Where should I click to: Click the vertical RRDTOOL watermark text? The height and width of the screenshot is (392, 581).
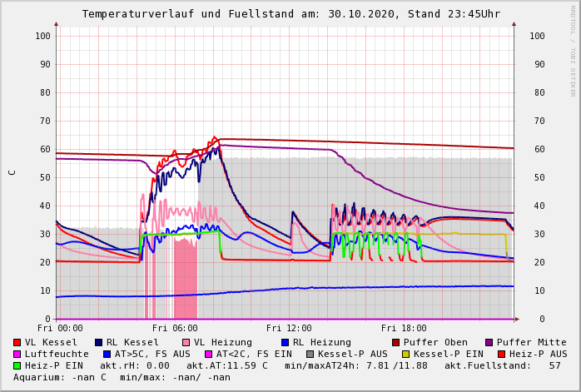573,50
